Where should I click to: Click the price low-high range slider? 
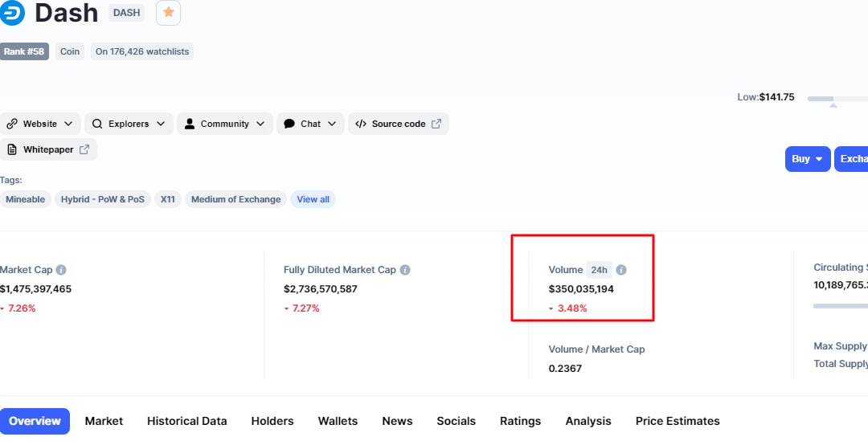pos(837,99)
